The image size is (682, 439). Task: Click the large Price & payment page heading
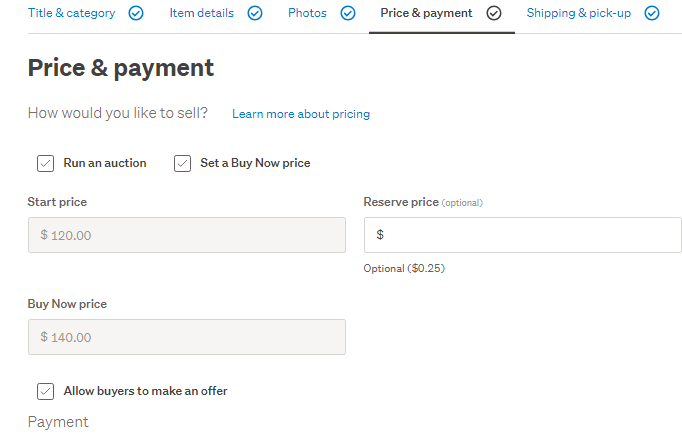pyautogui.click(x=121, y=68)
